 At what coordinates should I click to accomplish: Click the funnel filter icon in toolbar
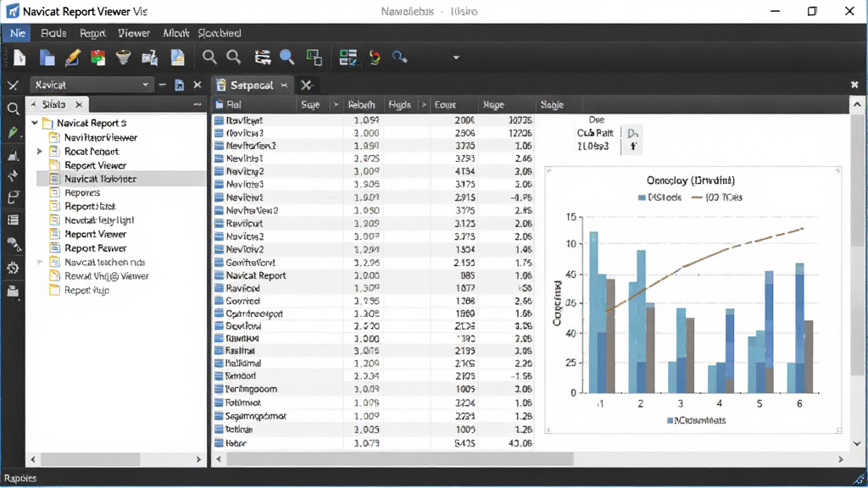[124, 57]
